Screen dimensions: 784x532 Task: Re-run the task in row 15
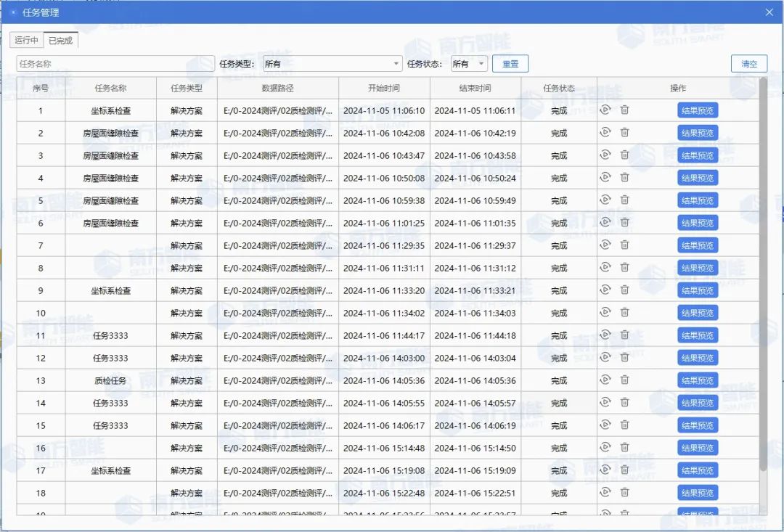pos(605,425)
